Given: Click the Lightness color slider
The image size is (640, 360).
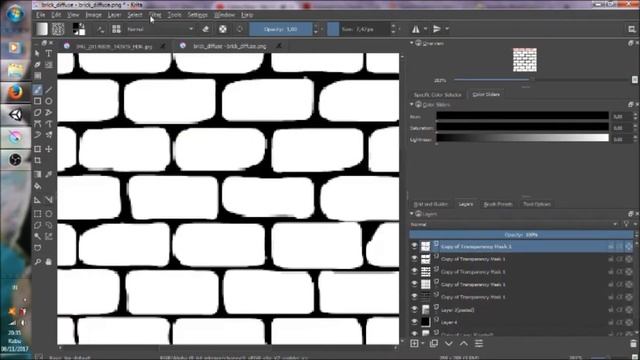Looking at the screenshot, I should coord(522,138).
